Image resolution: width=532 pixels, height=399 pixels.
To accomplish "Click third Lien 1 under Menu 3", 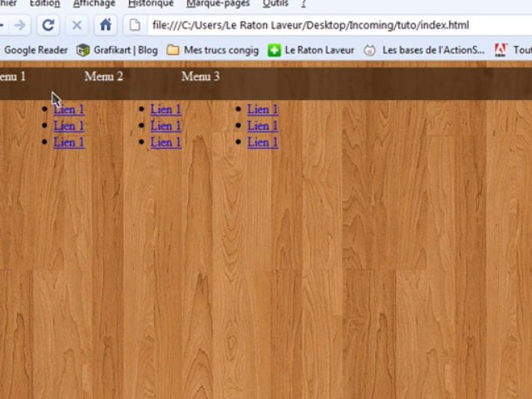I will (x=263, y=142).
